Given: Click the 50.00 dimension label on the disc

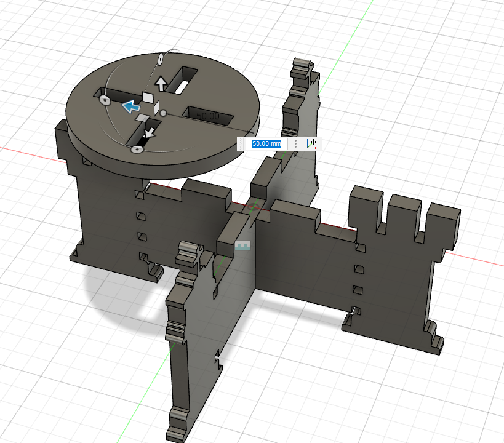Looking at the screenshot, I should (x=208, y=116).
